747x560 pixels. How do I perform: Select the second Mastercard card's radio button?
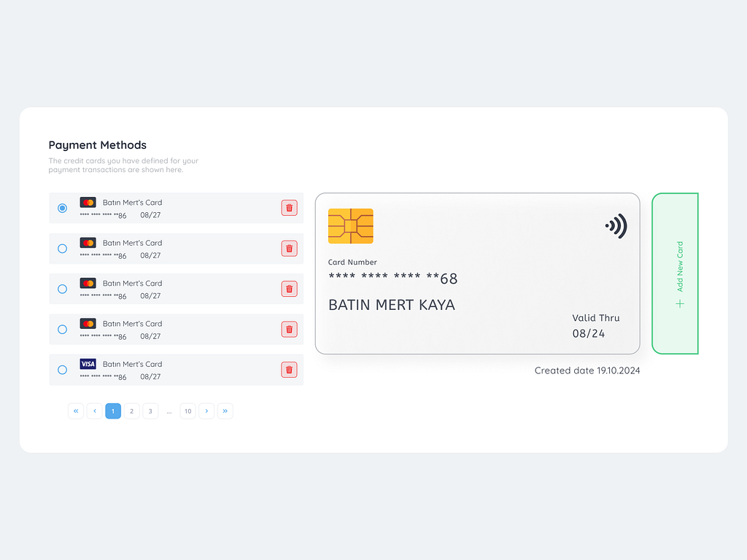62,248
